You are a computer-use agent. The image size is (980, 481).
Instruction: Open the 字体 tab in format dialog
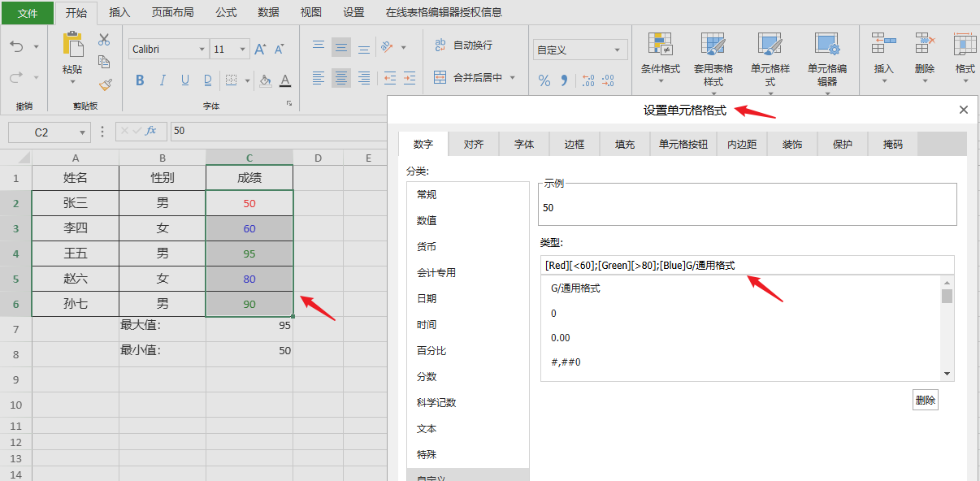coord(524,144)
